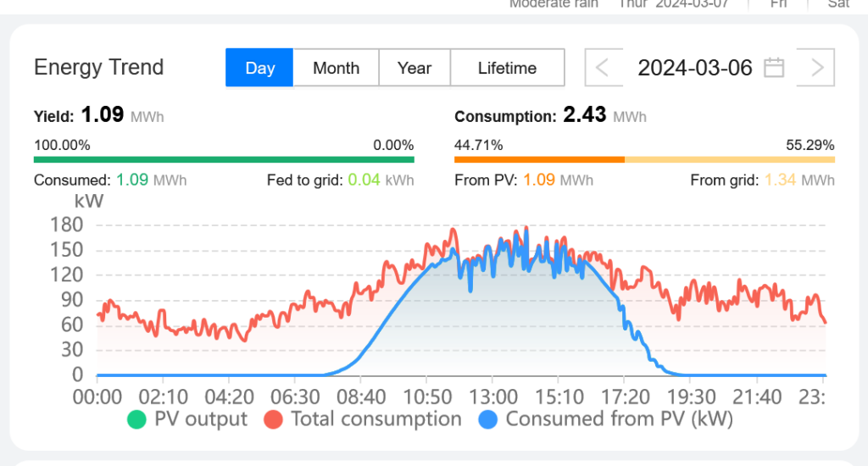868x466 pixels.
Task: Switch to Lifetime view tab
Action: (x=507, y=68)
